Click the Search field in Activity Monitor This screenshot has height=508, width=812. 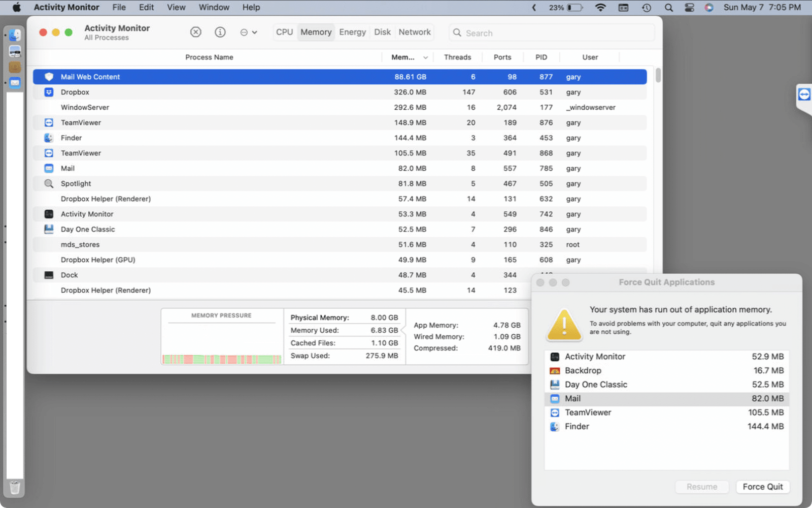pyautogui.click(x=552, y=33)
